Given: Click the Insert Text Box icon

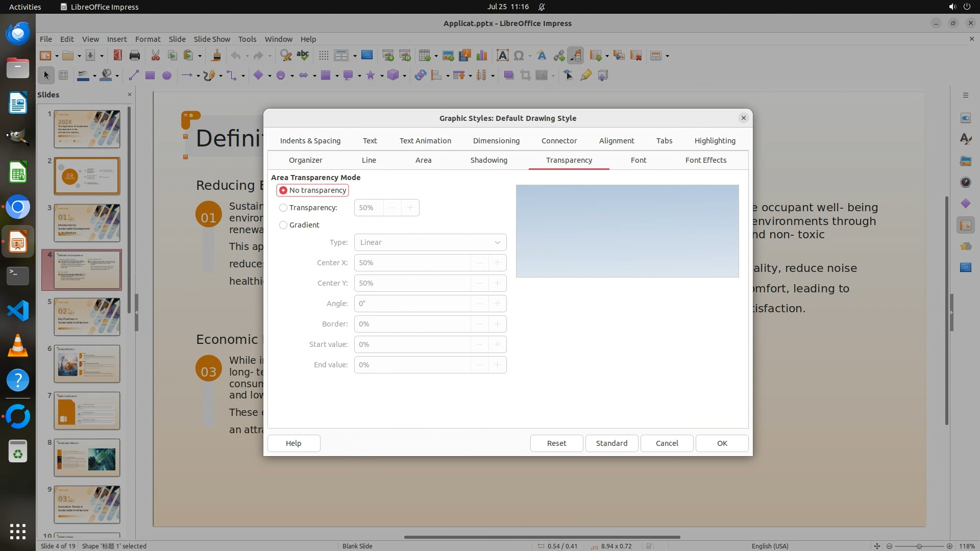Looking at the screenshot, I should click(x=502, y=56).
